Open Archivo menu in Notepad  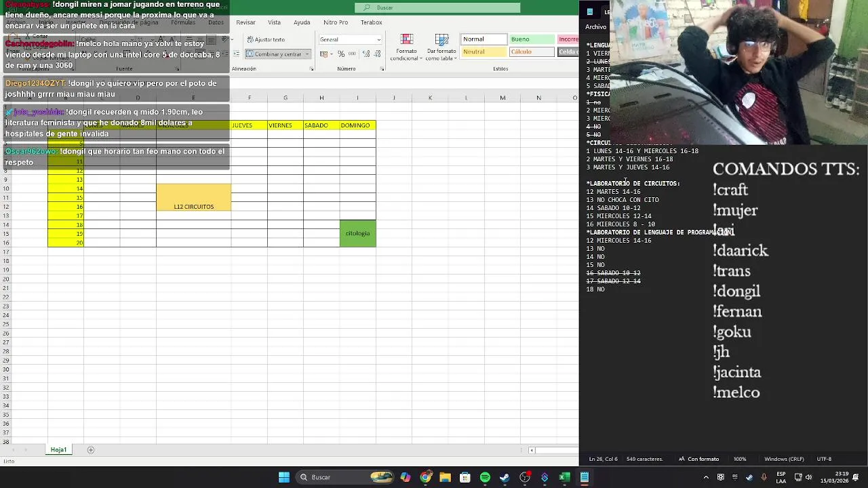(x=595, y=27)
